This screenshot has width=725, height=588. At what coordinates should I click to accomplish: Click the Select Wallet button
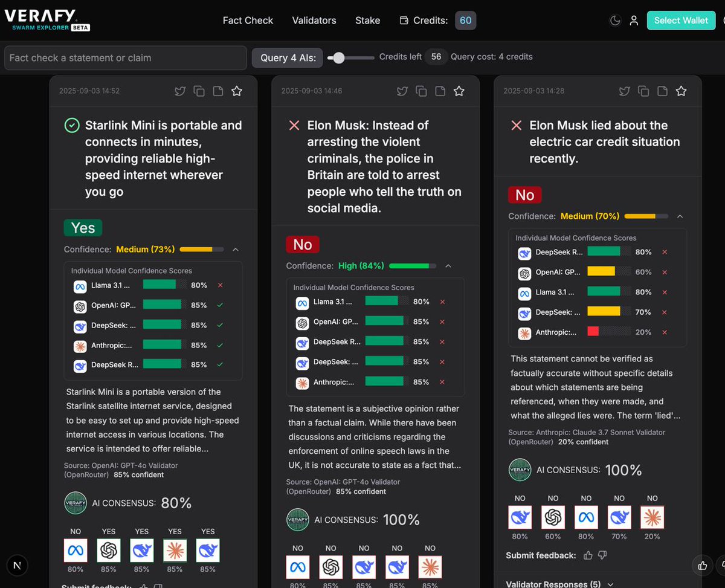point(681,20)
